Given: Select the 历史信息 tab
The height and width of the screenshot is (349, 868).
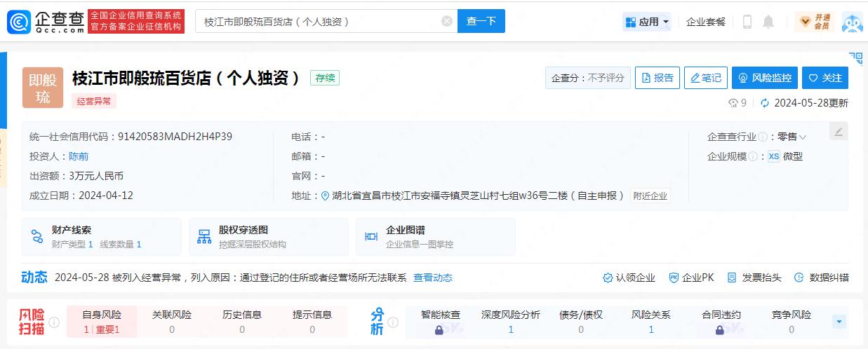Looking at the screenshot, I should 242,322.
